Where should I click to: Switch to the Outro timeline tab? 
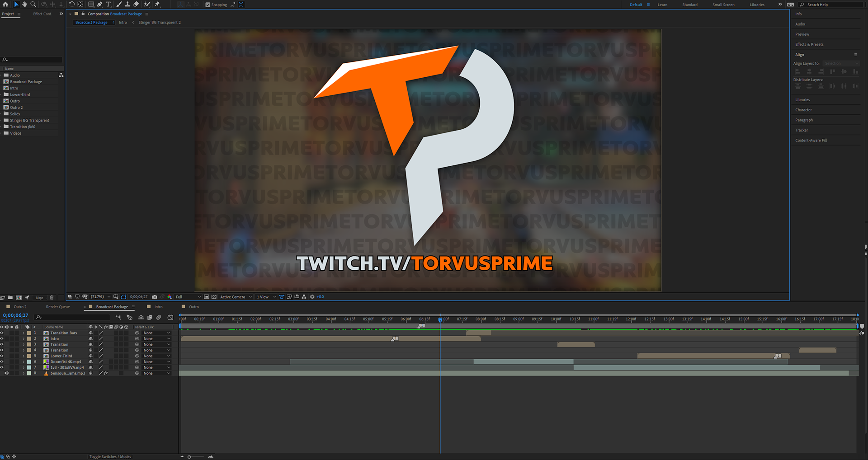194,307
